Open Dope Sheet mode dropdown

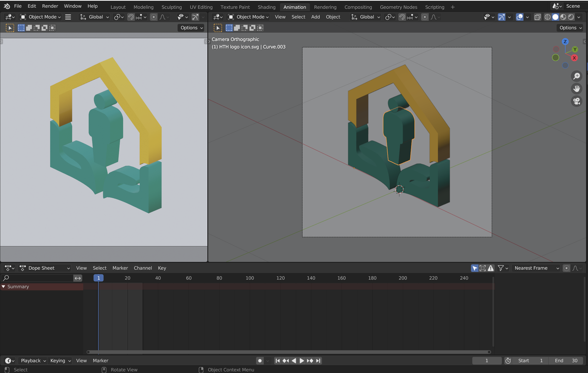click(x=45, y=268)
